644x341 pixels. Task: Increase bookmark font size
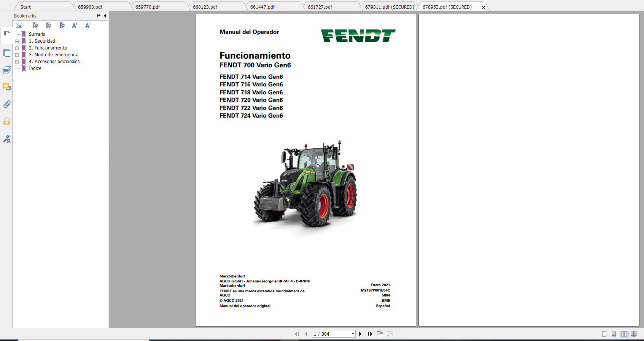pyautogui.click(x=75, y=25)
